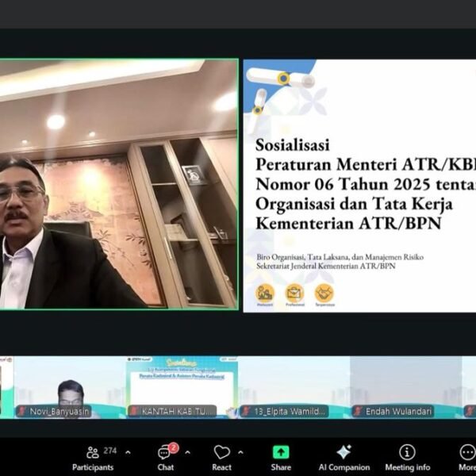Click muted mic icon beside KANTAH KAB TU
This screenshot has height=476, width=476.
pyautogui.click(x=135, y=411)
